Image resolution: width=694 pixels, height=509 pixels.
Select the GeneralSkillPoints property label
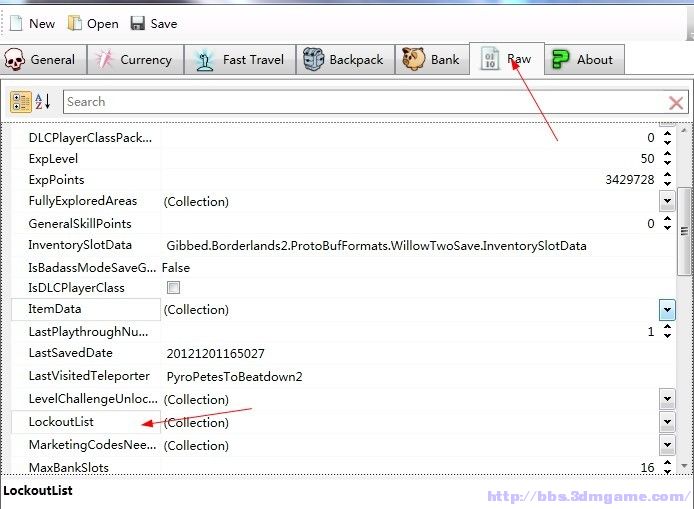click(80, 224)
